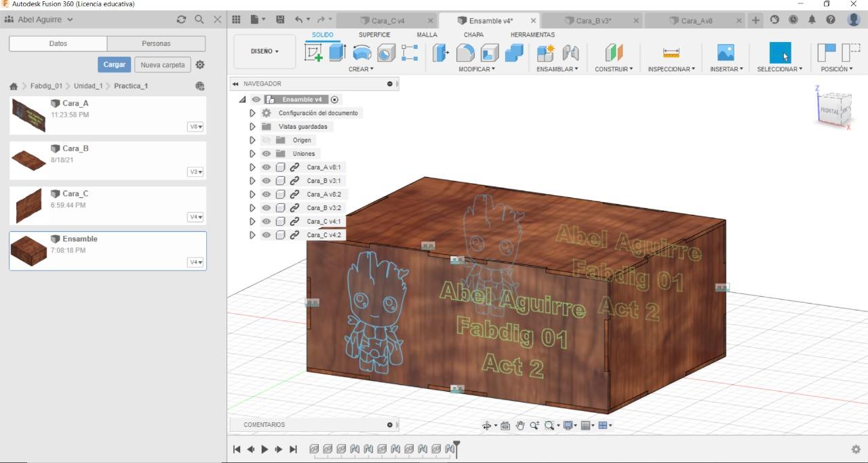Click the Shell modify icon

pyautogui.click(x=490, y=53)
